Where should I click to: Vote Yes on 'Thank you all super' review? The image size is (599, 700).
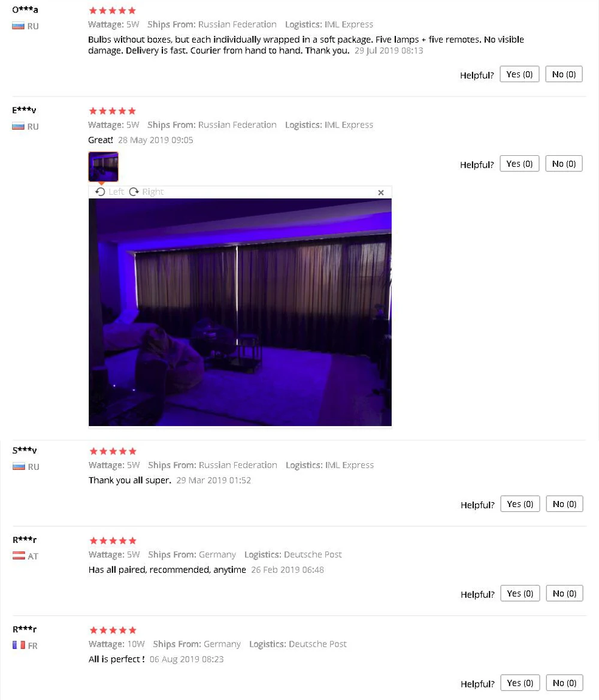click(x=520, y=503)
